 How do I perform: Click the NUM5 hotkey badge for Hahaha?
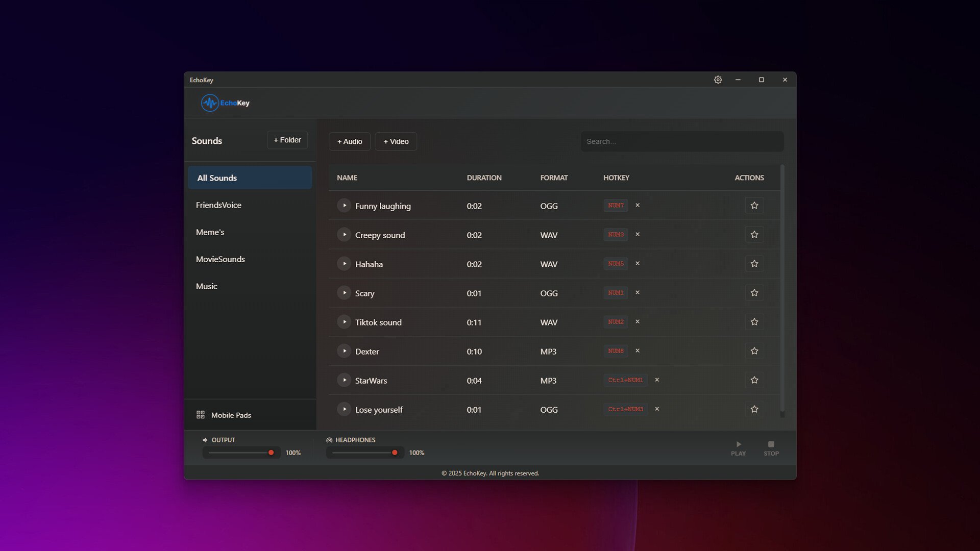click(x=616, y=264)
